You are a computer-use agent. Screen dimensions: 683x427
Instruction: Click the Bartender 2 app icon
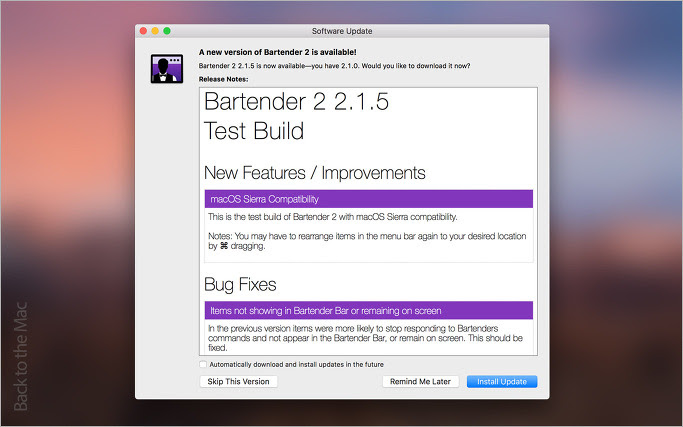pyautogui.click(x=166, y=68)
